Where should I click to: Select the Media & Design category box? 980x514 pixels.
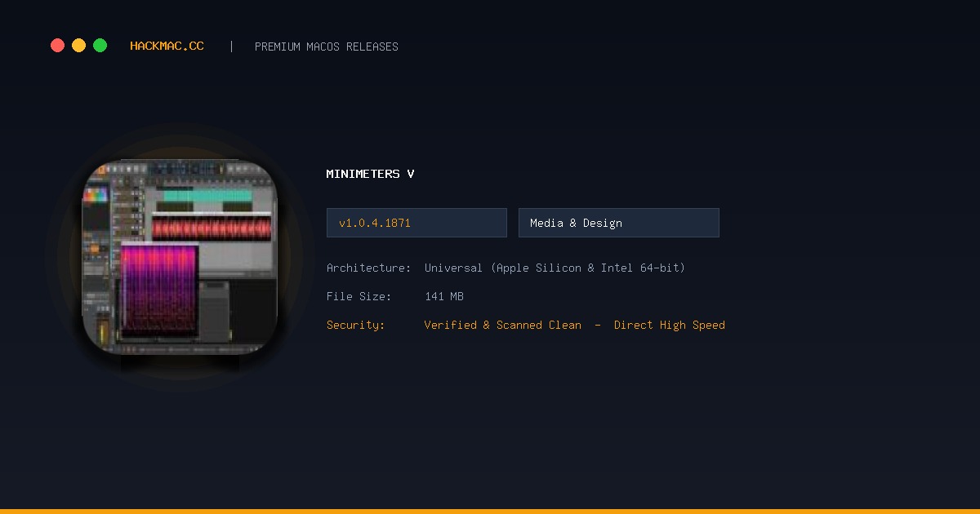[x=619, y=223]
